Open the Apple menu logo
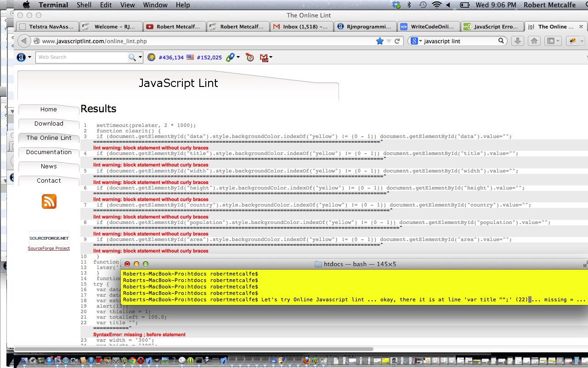The width and height of the screenshot is (588, 368). pyautogui.click(x=26, y=5)
